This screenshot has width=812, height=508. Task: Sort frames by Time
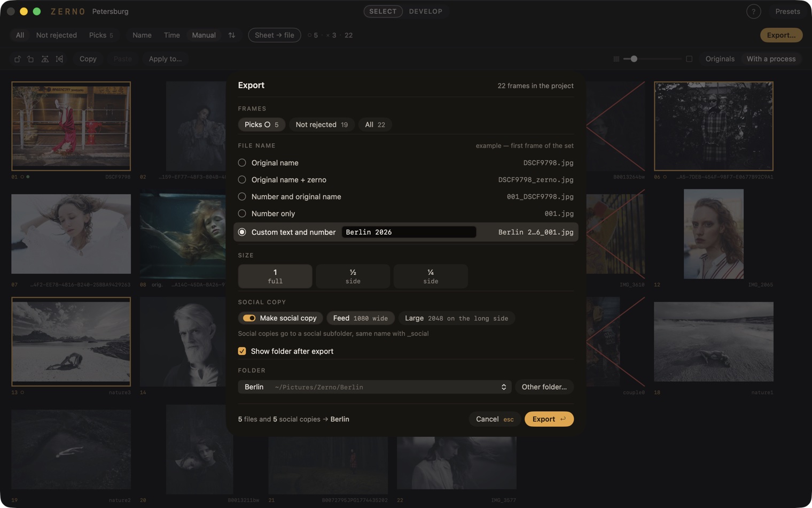172,35
